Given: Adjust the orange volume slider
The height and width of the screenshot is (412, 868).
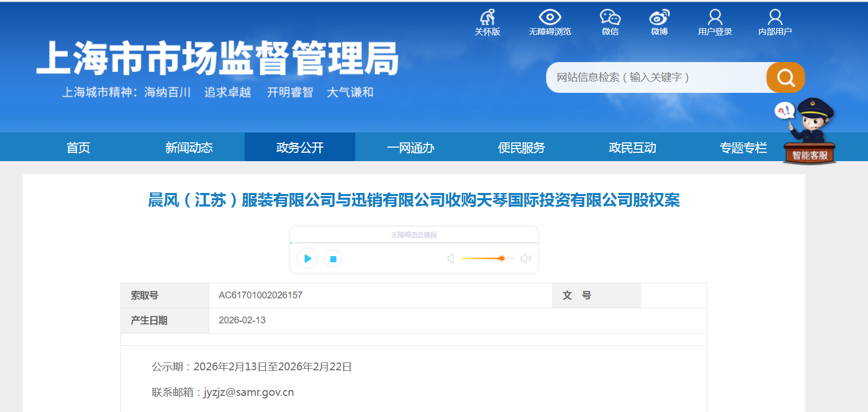Looking at the screenshot, I should [x=501, y=259].
